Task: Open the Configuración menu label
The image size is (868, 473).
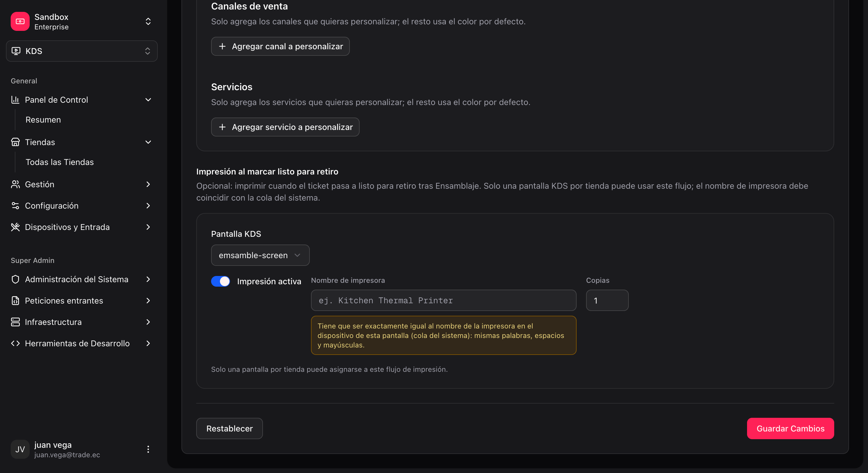Action: pyautogui.click(x=52, y=205)
